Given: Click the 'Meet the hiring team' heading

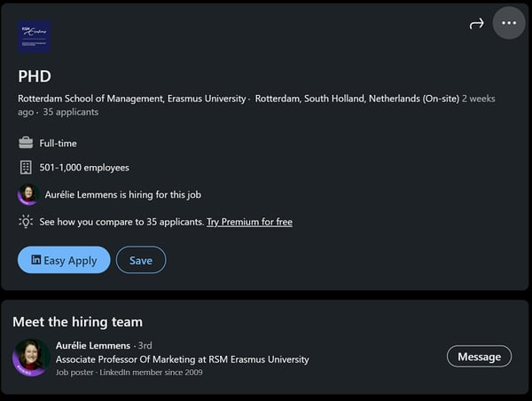Looking at the screenshot, I should point(78,322).
